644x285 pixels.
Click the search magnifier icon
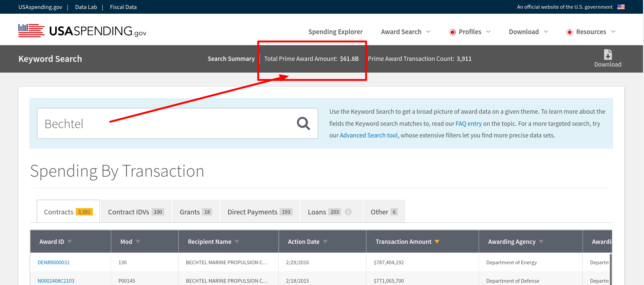pyautogui.click(x=303, y=123)
